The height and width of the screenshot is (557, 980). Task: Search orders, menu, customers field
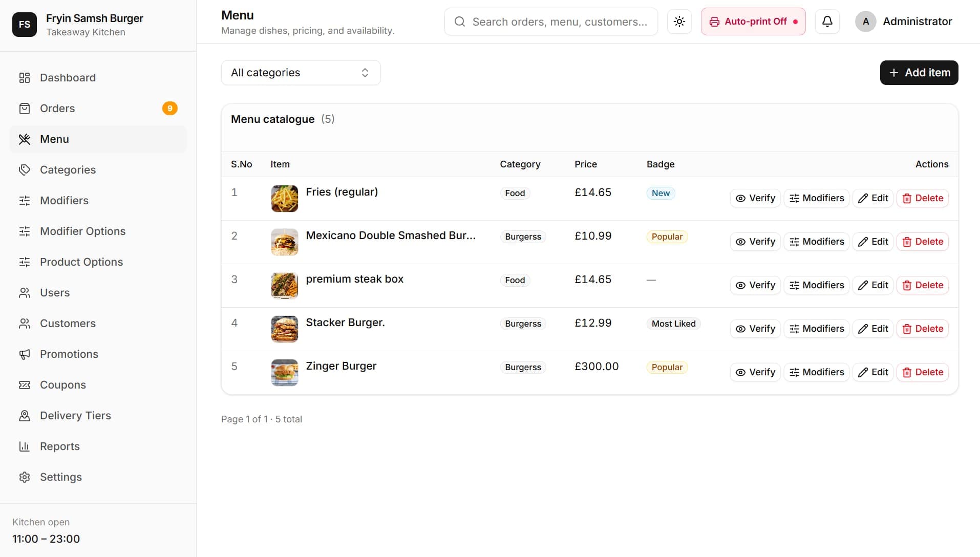click(x=551, y=22)
